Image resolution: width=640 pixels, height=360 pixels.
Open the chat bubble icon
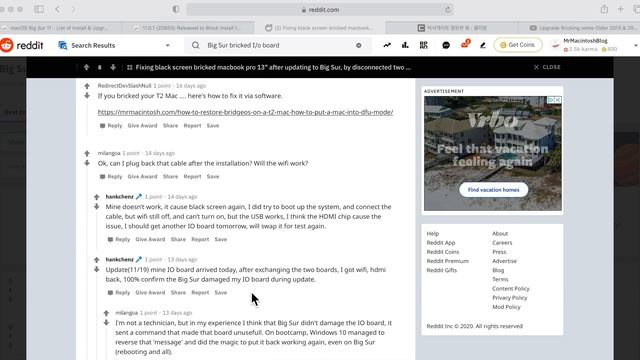[446, 45]
